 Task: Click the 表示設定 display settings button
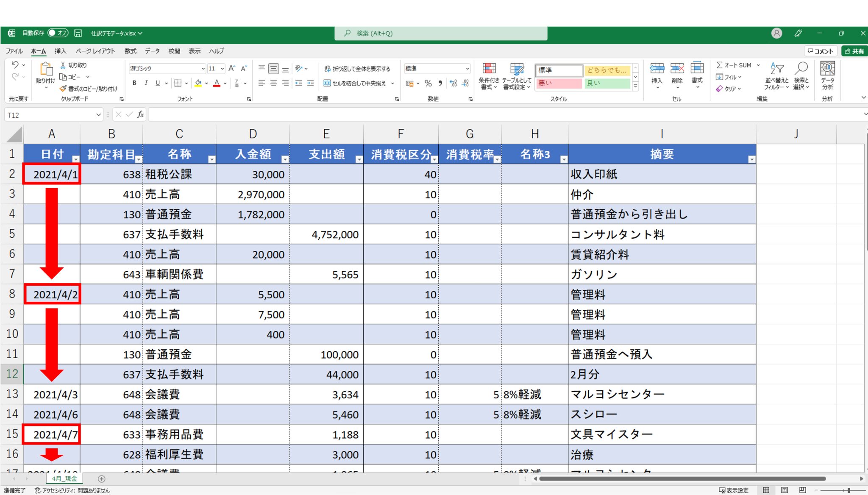733,490
